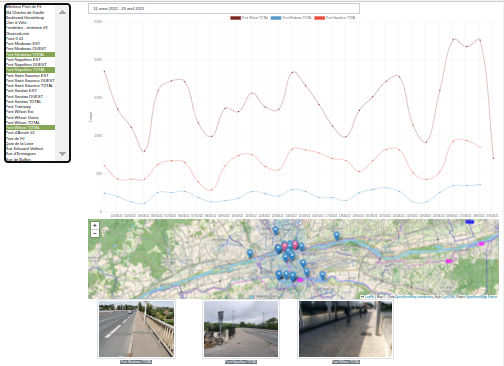Deselect Pont Mirabeau TOTAL in the list
This screenshot has height=366, width=504.
(x=30, y=54)
